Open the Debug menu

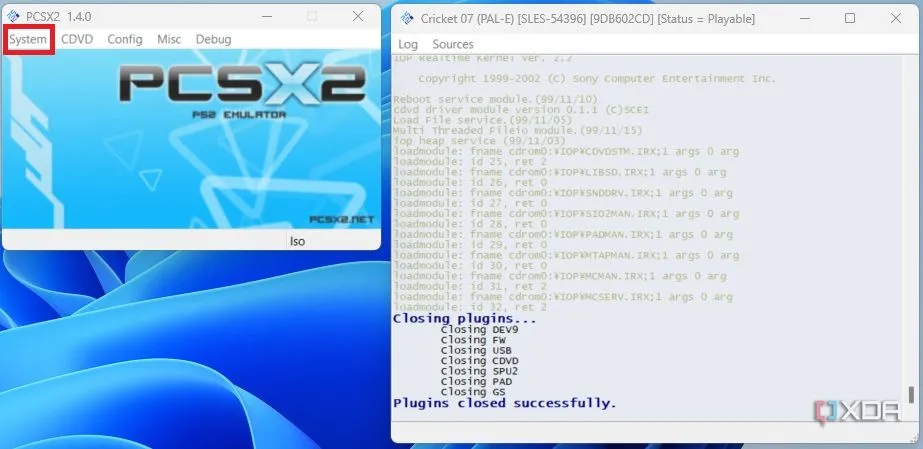213,39
